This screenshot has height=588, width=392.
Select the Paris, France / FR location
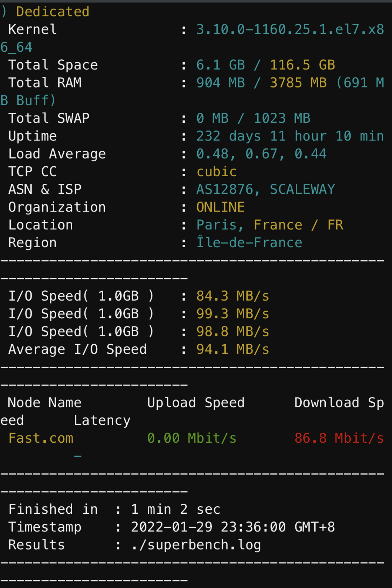click(270, 225)
